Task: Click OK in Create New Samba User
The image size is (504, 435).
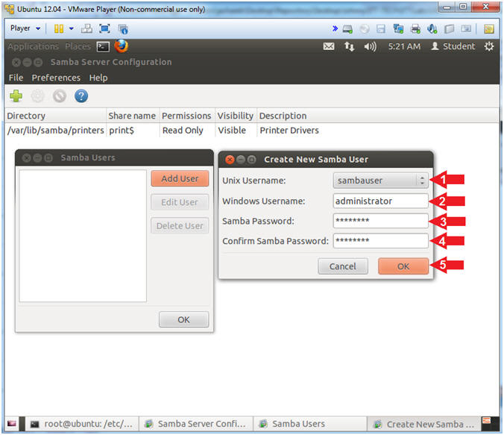Action: tap(403, 266)
